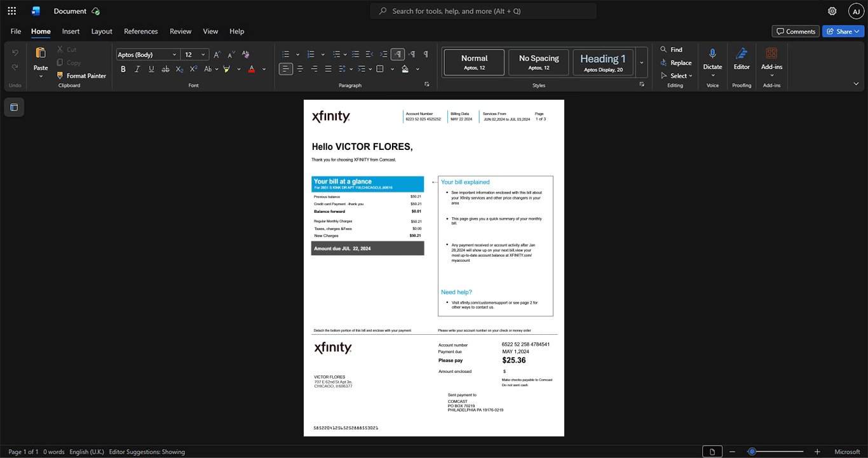868x458 pixels.
Task: Redo the action
Action: click(x=15, y=67)
